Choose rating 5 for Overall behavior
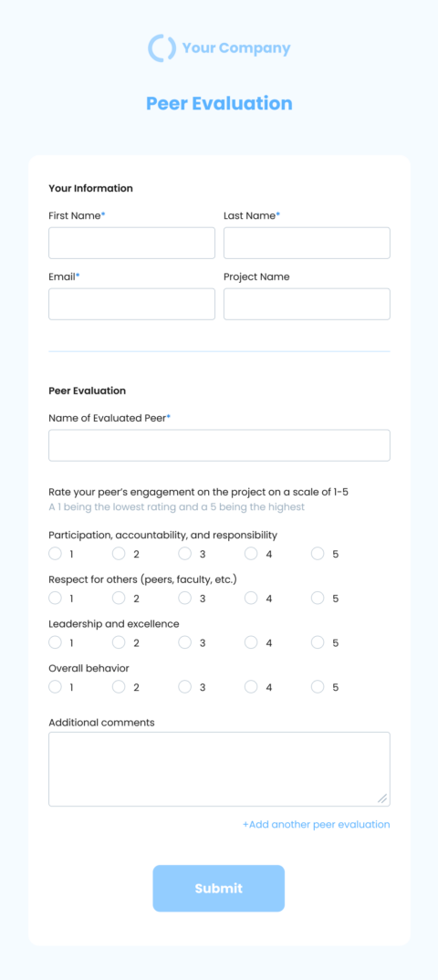The width and height of the screenshot is (438, 980). pyautogui.click(x=318, y=687)
